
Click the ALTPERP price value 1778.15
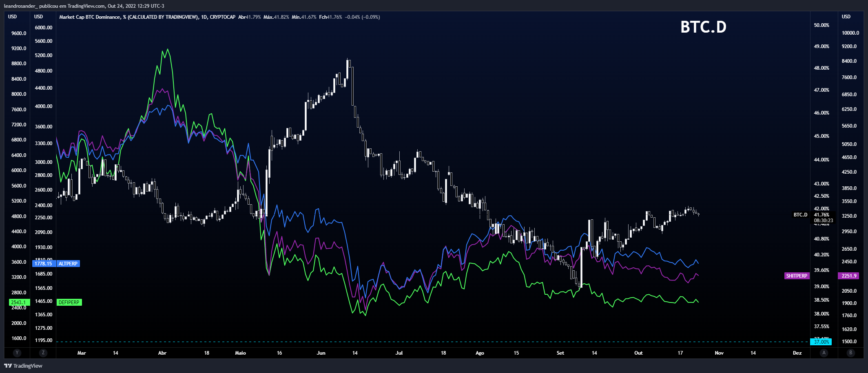pyautogui.click(x=43, y=264)
